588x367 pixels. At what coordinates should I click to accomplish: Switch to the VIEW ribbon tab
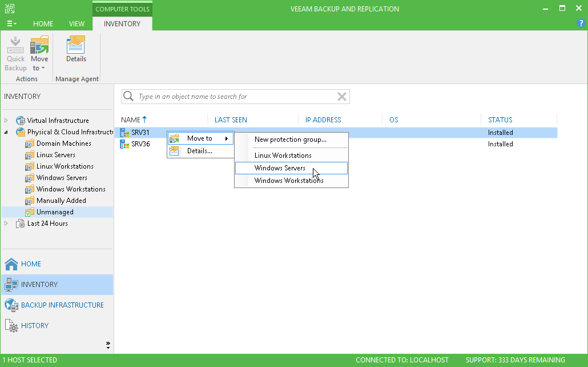(x=76, y=23)
